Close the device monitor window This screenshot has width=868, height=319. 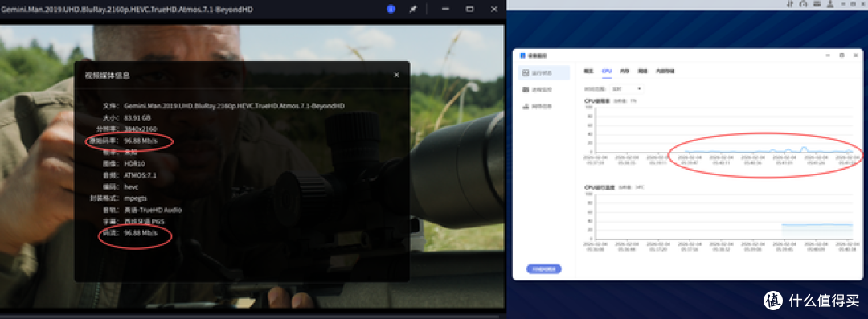coord(856,55)
